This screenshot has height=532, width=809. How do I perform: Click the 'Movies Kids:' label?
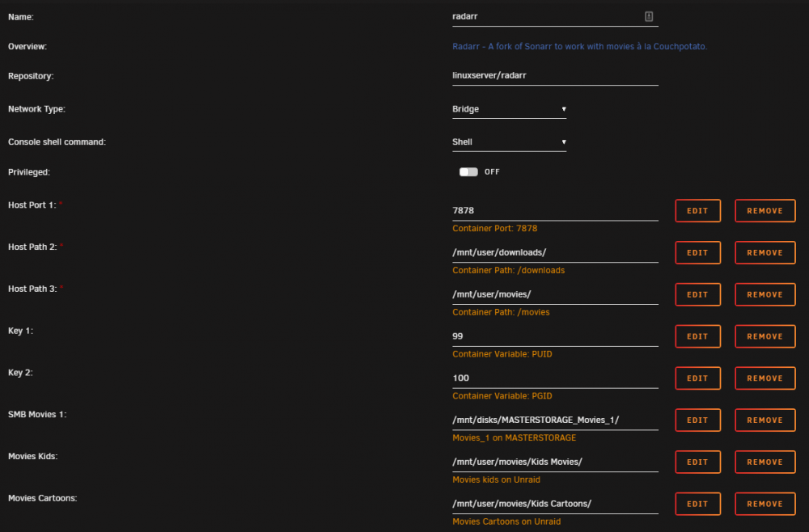[32, 456]
